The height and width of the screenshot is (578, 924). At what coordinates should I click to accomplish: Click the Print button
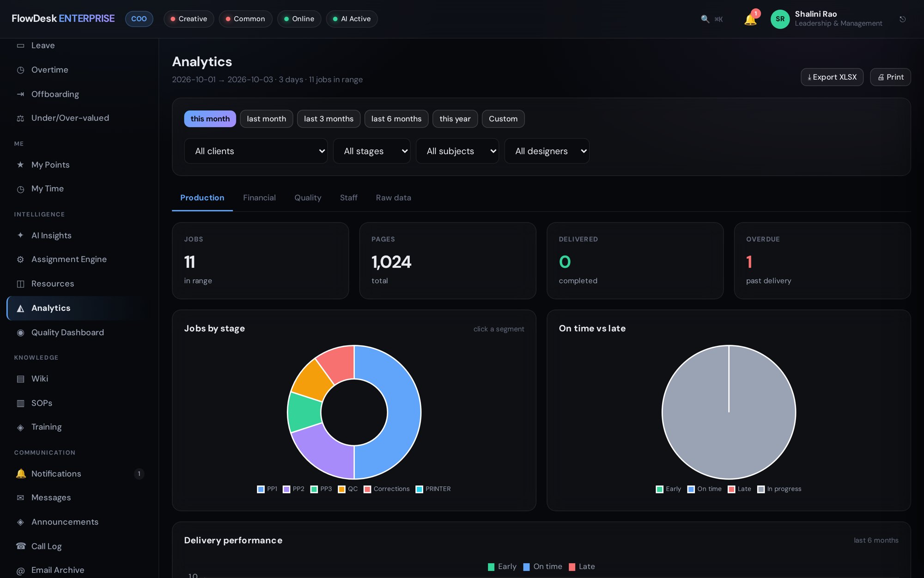coord(890,77)
